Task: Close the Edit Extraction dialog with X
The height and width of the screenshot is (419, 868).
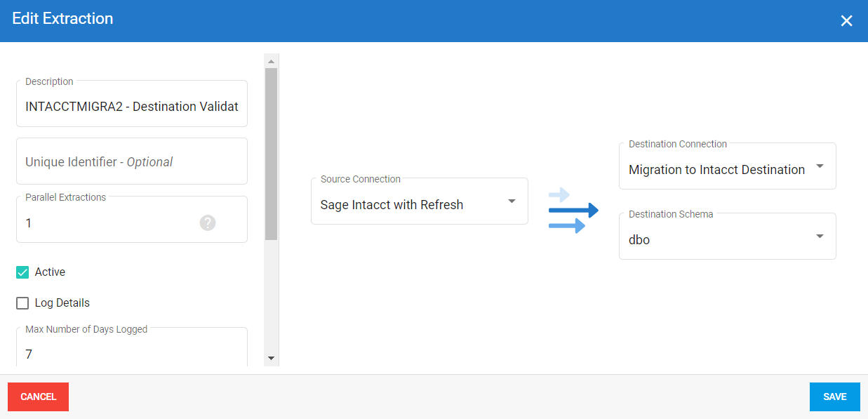Action: pyautogui.click(x=846, y=21)
